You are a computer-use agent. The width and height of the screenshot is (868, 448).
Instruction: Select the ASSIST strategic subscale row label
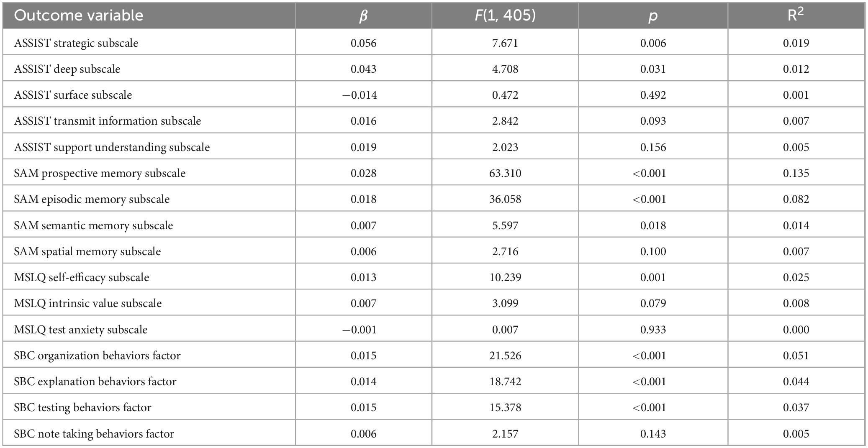(x=76, y=43)
